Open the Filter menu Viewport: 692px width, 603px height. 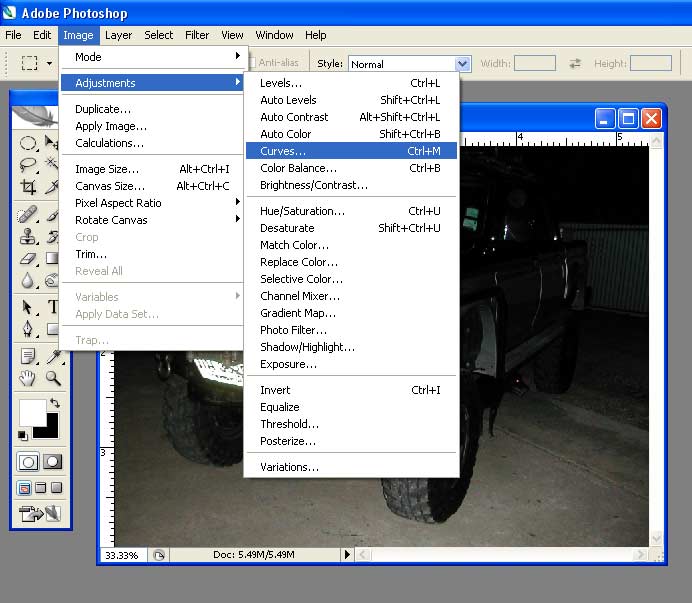pos(197,35)
